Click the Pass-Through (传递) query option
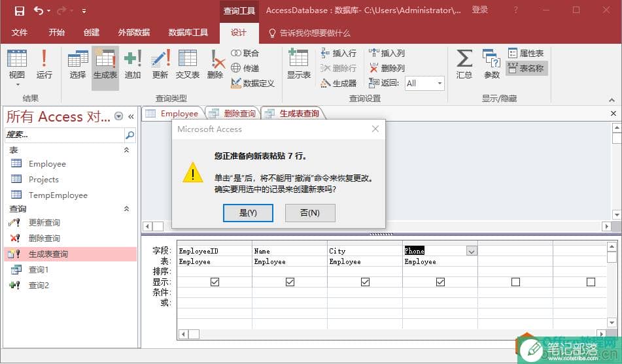 point(245,68)
